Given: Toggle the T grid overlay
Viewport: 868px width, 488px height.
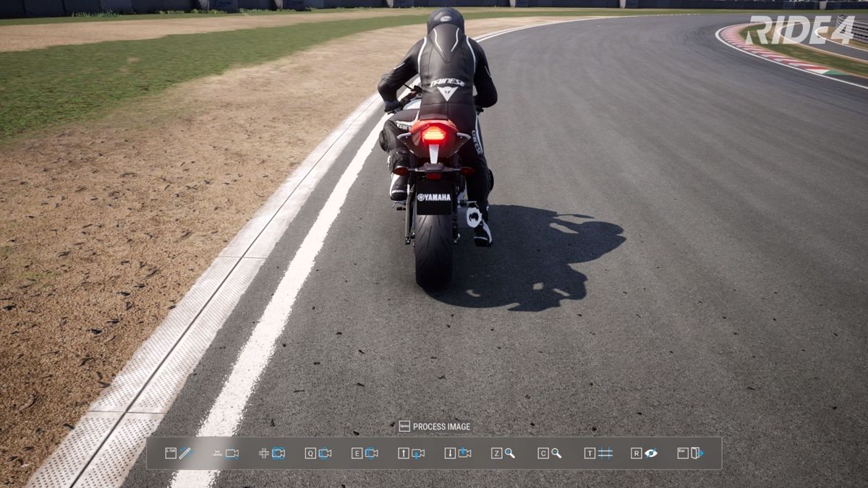Looking at the screenshot, I should coord(599,453).
